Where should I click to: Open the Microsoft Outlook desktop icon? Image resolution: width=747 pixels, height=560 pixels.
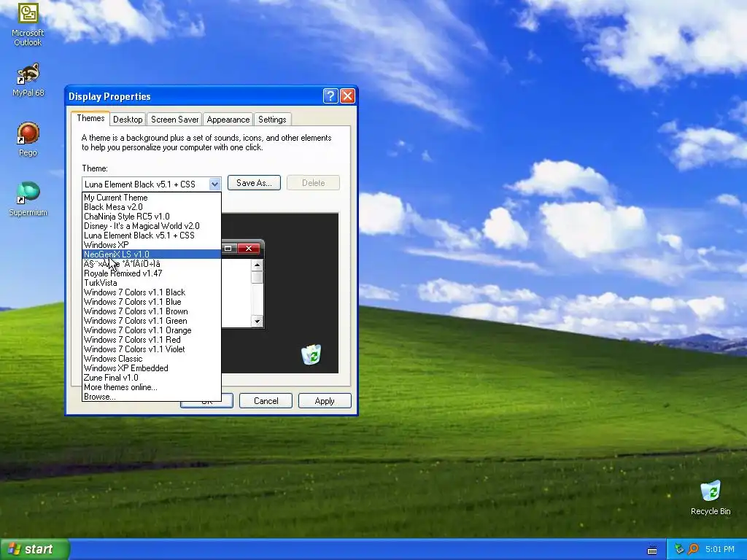point(28,24)
